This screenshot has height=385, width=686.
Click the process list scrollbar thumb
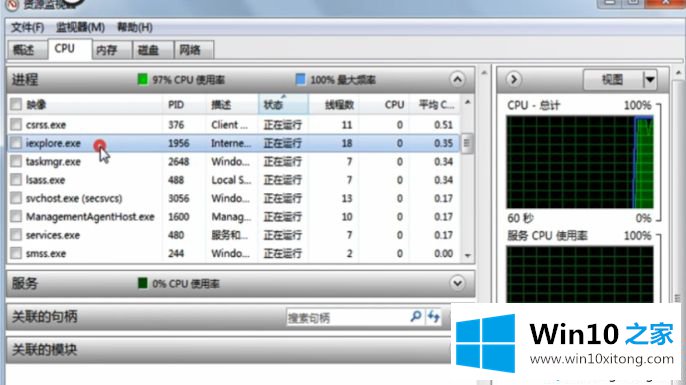467,143
